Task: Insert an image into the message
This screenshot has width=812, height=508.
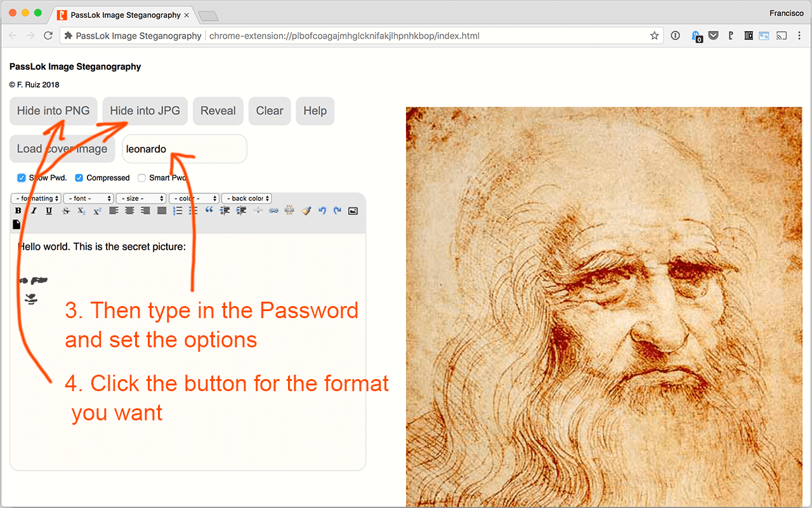Action: (353, 211)
